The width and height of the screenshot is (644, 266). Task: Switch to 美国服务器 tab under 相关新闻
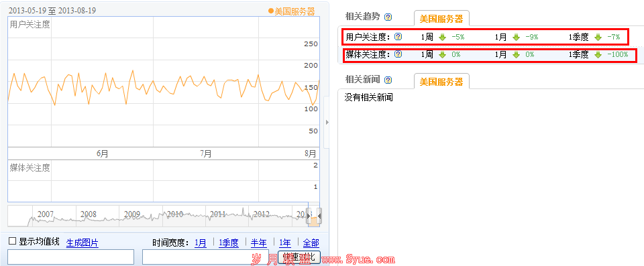[x=441, y=81]
